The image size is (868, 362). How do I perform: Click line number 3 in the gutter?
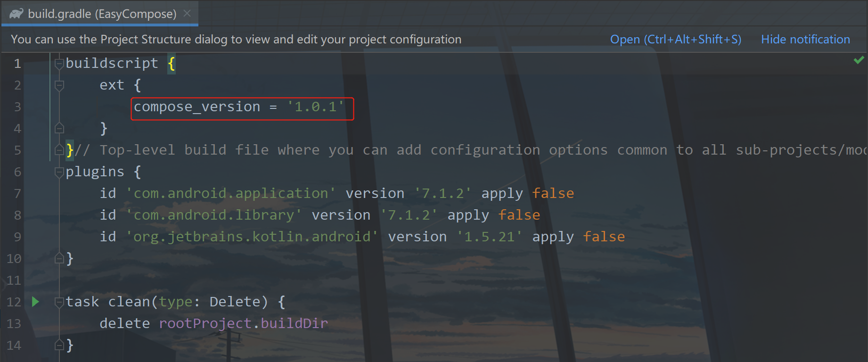coord(17,107)
